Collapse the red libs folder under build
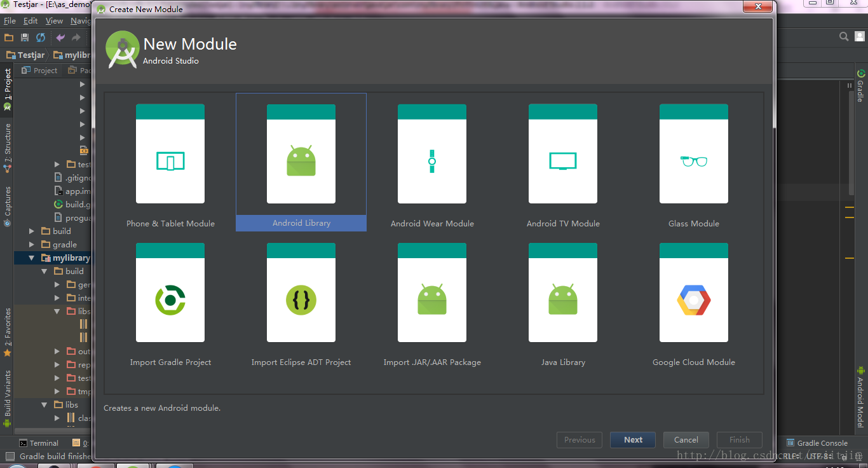This screenshot has width=868, height=468. tap(57, 311)
